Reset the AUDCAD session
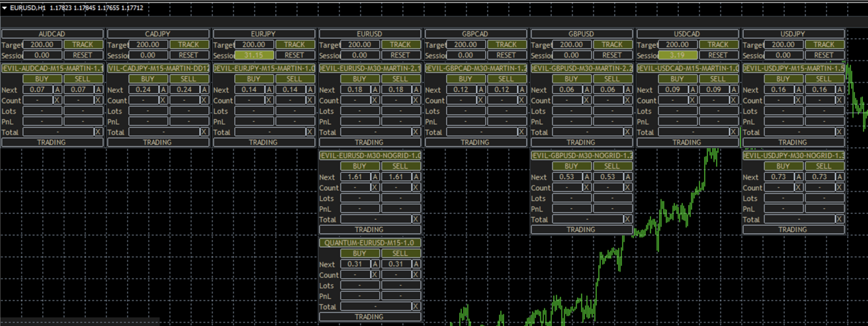Image resolution: width=868 pixels, height=326 pixels. tap(83, 55)
